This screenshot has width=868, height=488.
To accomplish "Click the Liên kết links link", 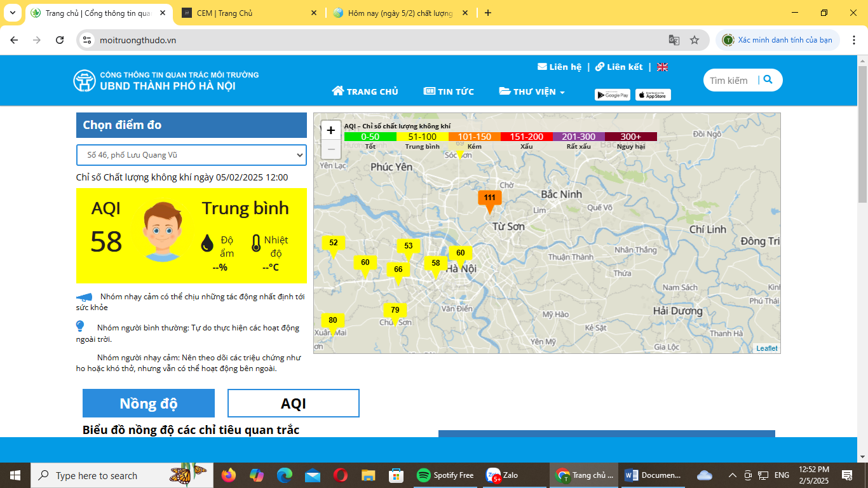I will pos(619,67).
